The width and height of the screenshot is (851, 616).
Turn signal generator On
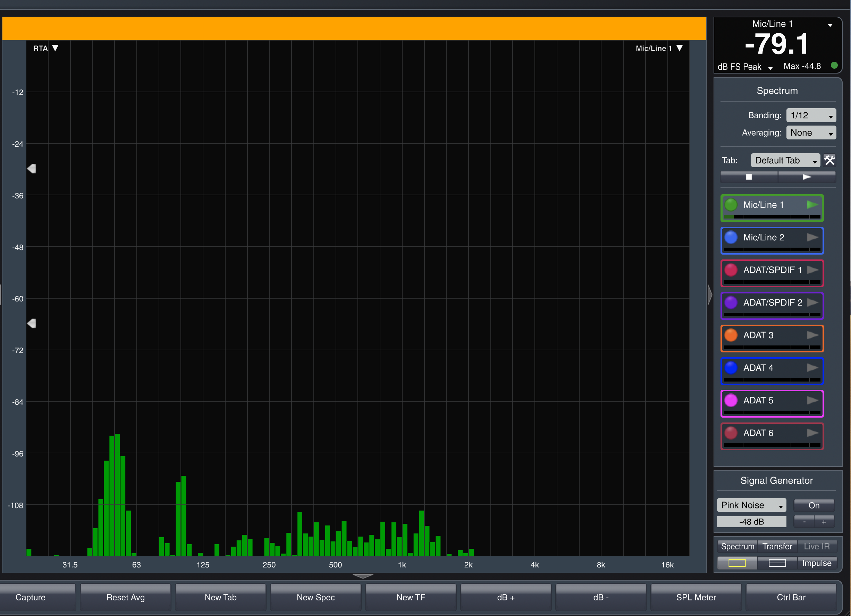814,505
